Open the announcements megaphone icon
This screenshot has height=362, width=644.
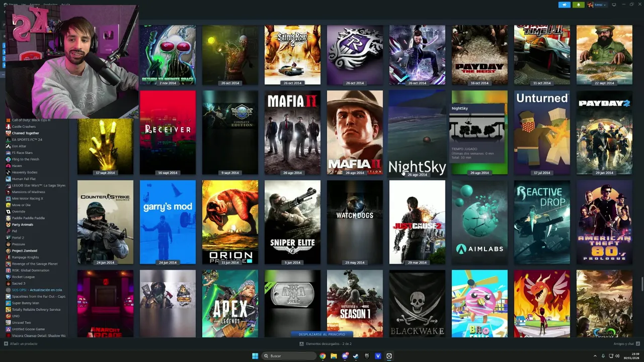tap(564, 5)
